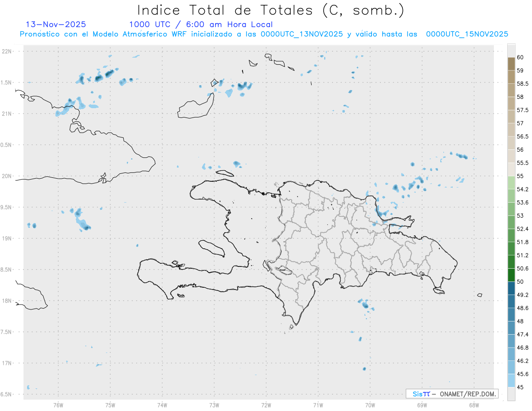Screen dimensions: 532x411
Task: Click the '51.8' colorbar value
Action: click(x=523, y=242)
